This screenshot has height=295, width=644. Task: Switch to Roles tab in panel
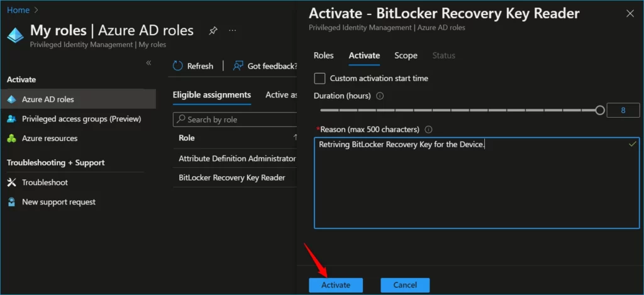tap(324, 55)
